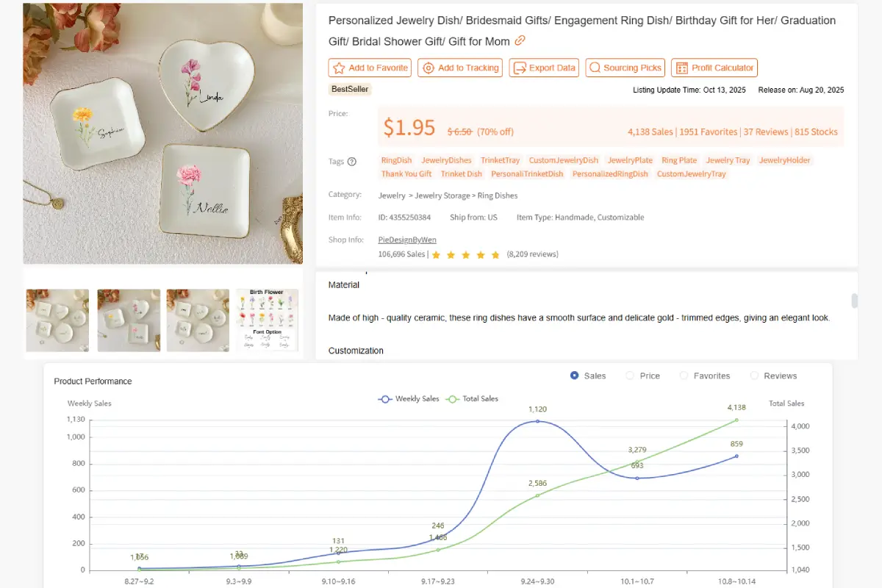Click the 1,120 peak point on the chart
The height and width of the screenshot is (588, 882).
537,421
